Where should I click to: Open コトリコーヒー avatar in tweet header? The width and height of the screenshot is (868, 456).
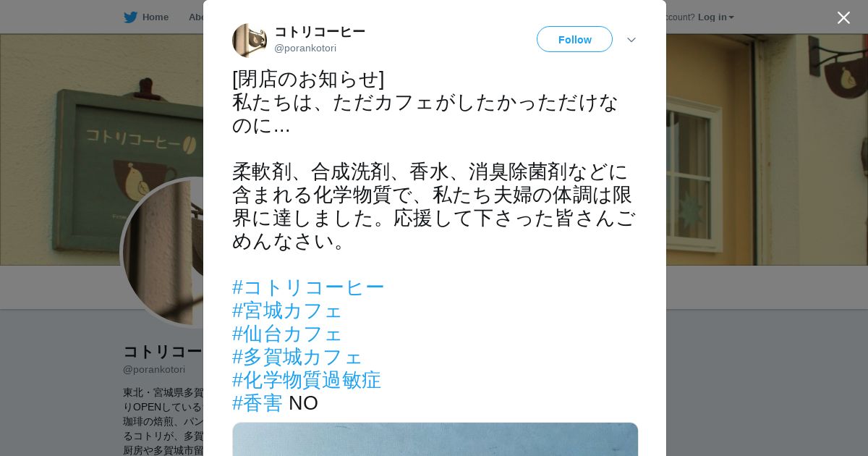click(x=250, y=40)
